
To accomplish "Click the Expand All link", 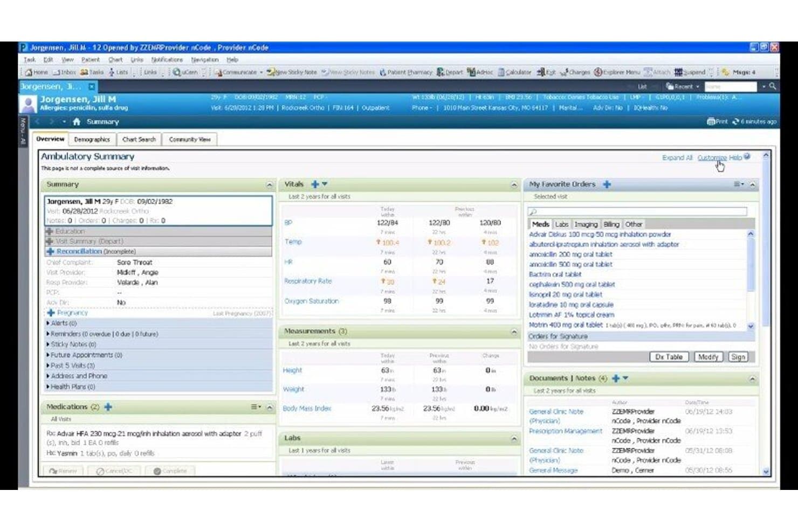I will click(x=677, y=158).
